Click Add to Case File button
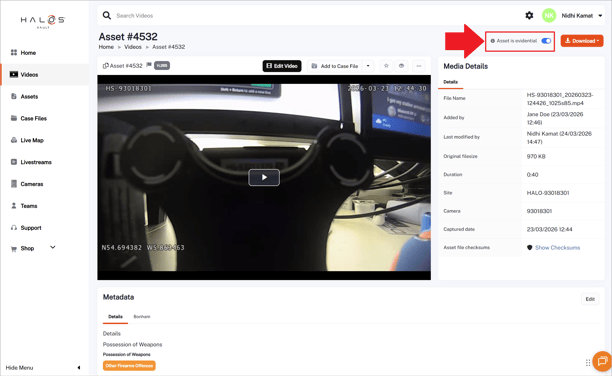The height and width of the screenshot is (376, 612). (335, 66)
